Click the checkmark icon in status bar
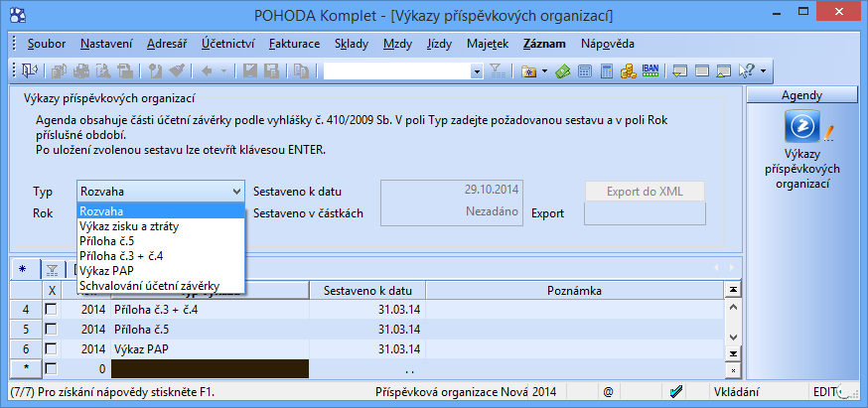Viewport: 868px width, 408px height. pyautogui.click(x=675, y=392)
